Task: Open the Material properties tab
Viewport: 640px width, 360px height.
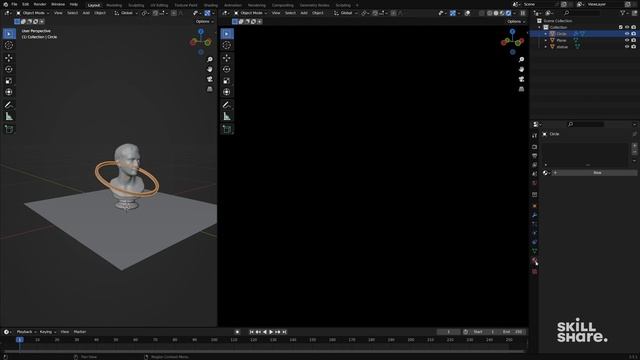Action: 534,260
